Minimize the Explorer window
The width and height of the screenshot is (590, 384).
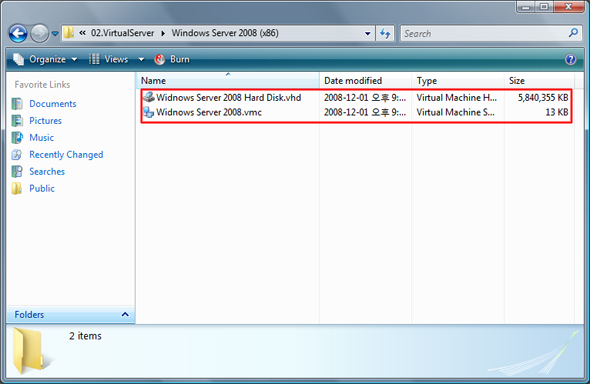(x=526, y=7)
